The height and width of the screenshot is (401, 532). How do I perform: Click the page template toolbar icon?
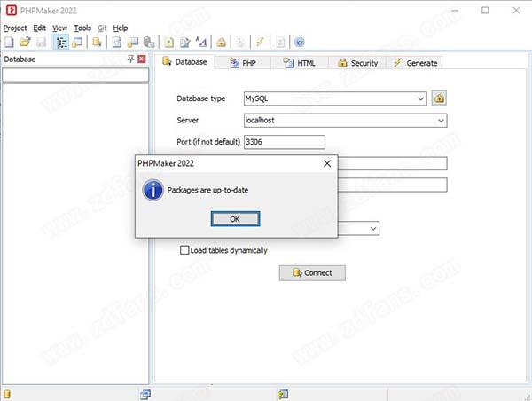117,43
